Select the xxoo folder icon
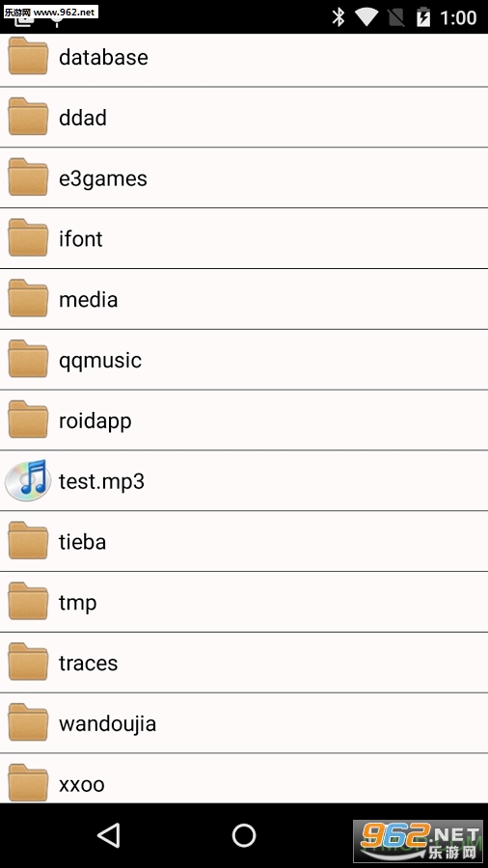488x868 pixels. 28,782
